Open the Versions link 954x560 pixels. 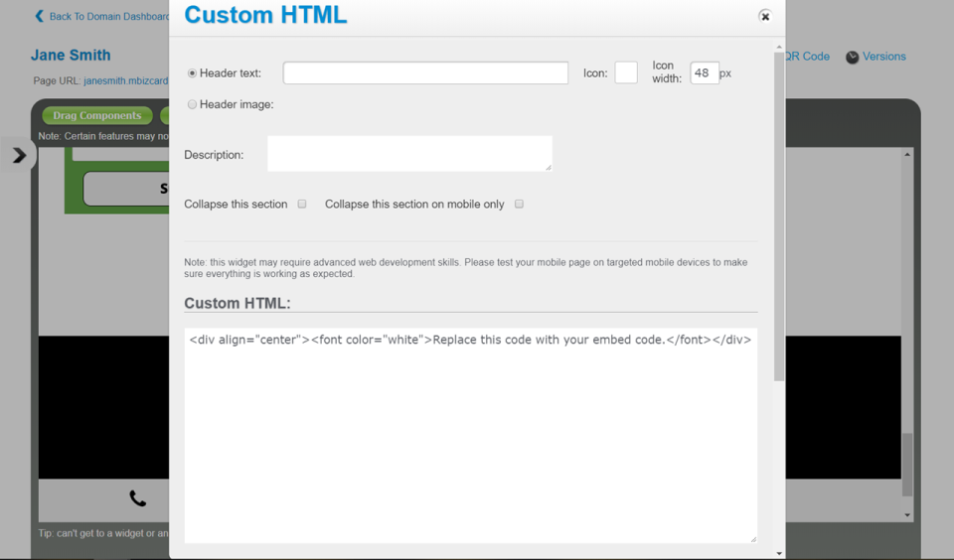click(x=884, y=57)
